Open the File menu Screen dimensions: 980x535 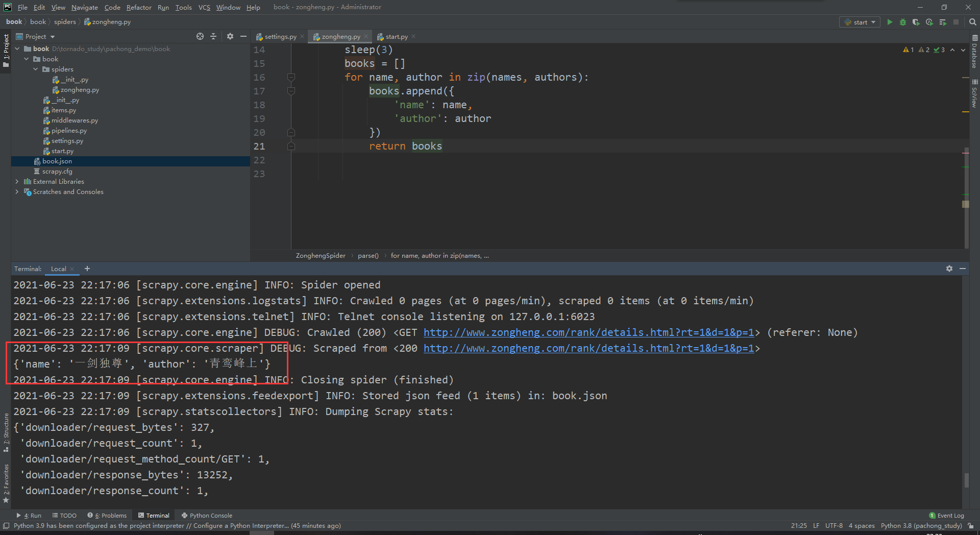click(x=22, y=7)
